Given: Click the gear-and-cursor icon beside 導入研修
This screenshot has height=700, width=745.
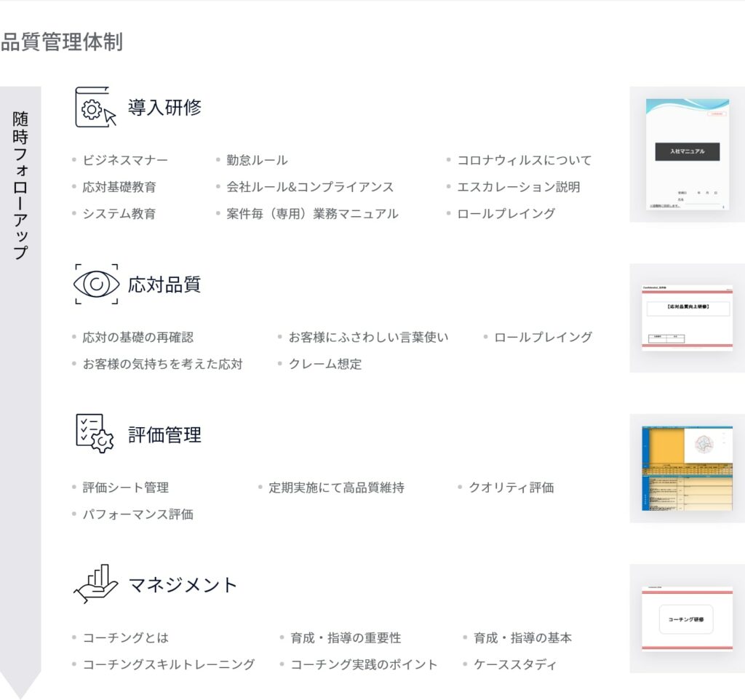Looking at the screenshot, I should pos(95,108).
